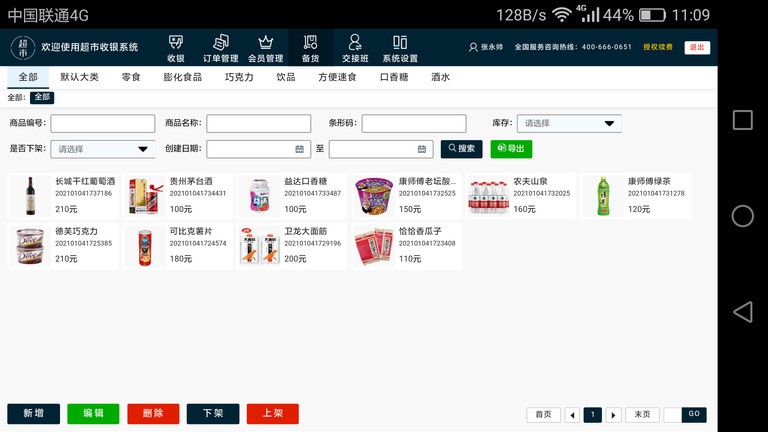Open 订单管理 order management
The image size is (768, 432).
[x=221, y=47]
